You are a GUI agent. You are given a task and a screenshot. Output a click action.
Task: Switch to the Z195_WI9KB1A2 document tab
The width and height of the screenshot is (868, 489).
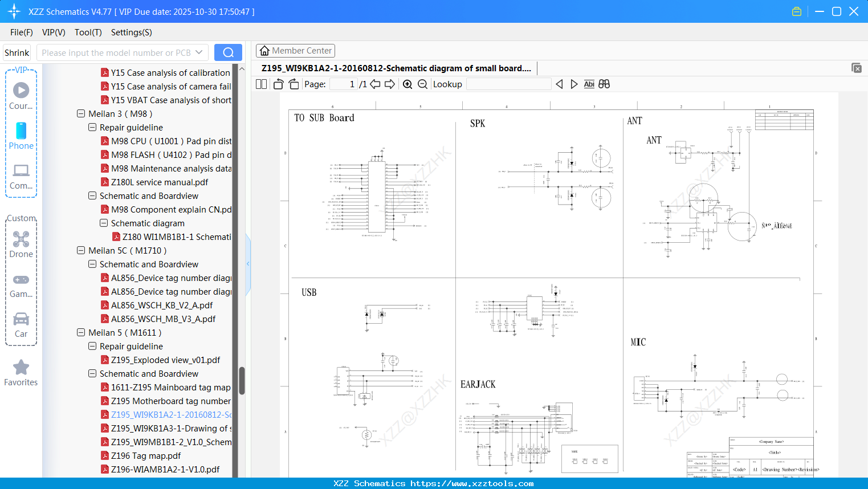[393, 68]
